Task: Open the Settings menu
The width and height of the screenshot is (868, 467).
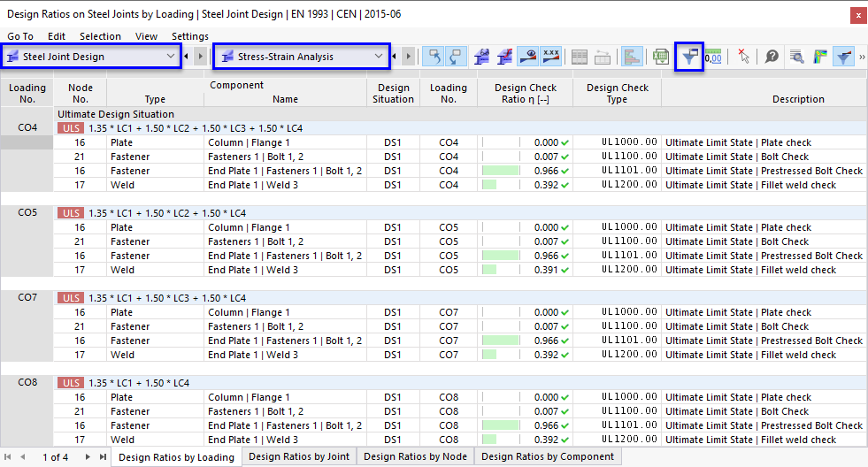Action: 190,36
